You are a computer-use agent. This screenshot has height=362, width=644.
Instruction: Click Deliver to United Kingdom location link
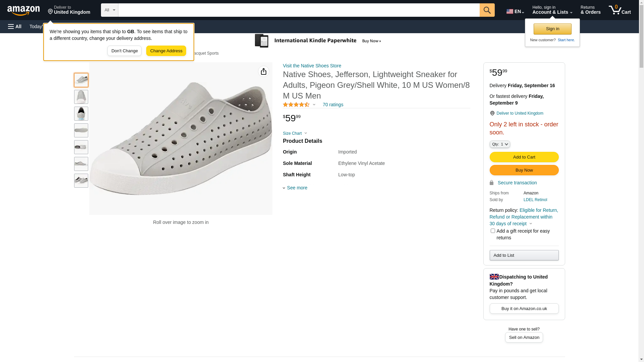pos(520,113)
